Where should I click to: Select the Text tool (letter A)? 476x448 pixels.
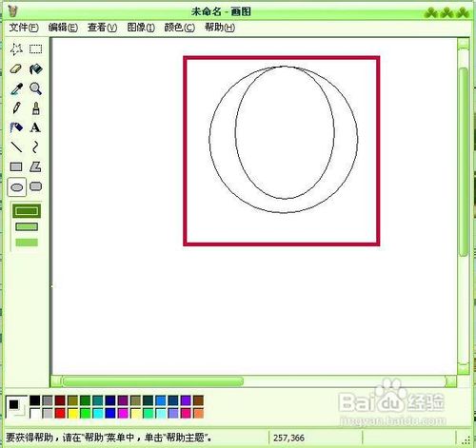tap(35, 127)
